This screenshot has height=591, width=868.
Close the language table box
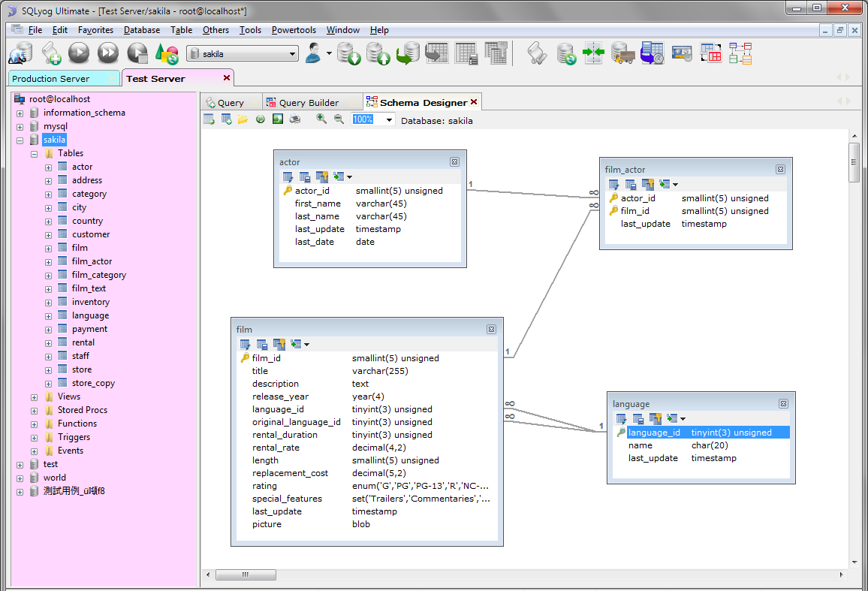click(783, 404)
